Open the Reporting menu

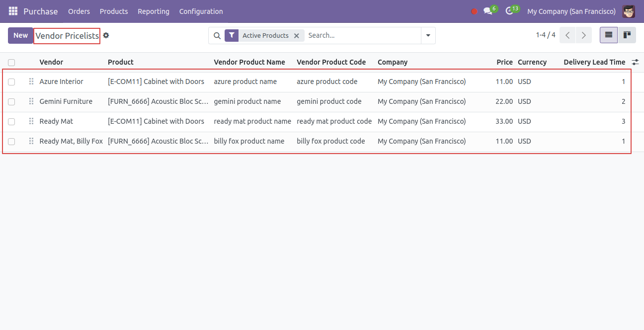click(x=154, y=11)
